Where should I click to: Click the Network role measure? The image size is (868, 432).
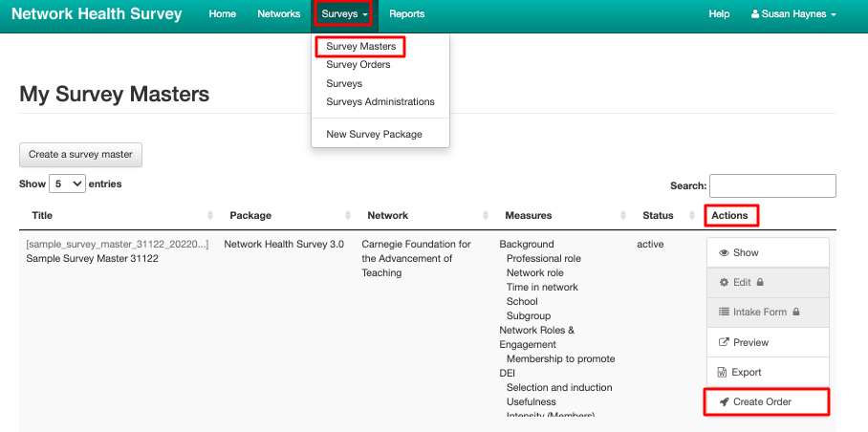point(534,272)
